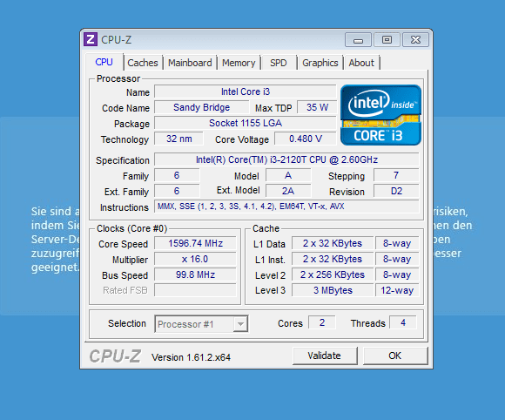Viewport: 505px width, 420px height.
Task: Click the L1 Data 8-way associativity value
Action: pos(397,243)
